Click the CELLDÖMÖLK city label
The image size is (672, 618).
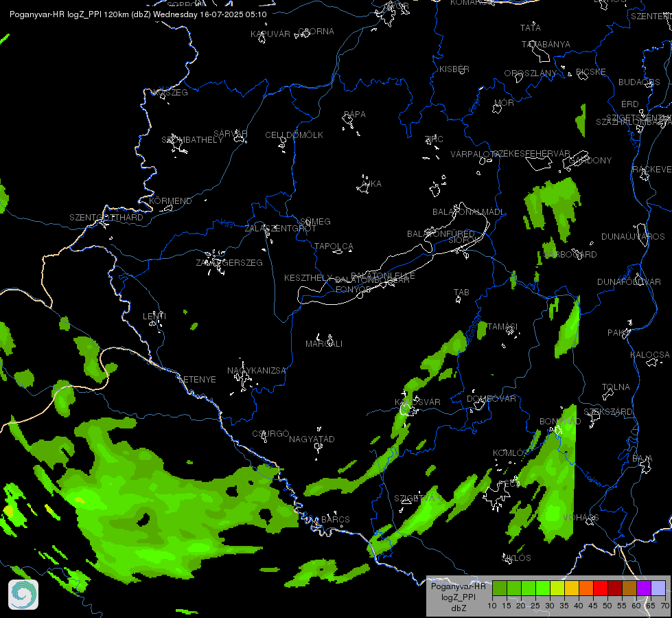tap(294, 135)
